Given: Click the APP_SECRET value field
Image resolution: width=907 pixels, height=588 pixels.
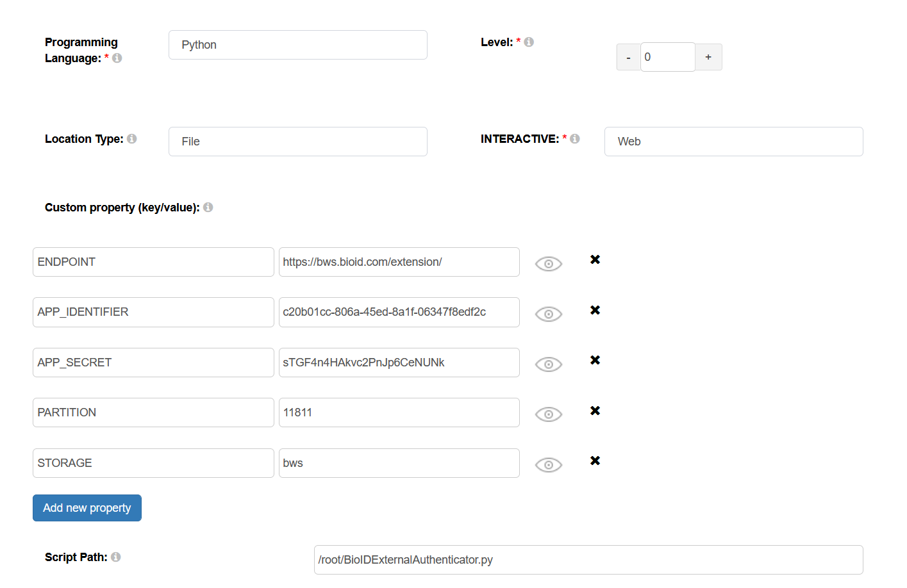Looking at the screenshot, I should [x=399, y=363].
